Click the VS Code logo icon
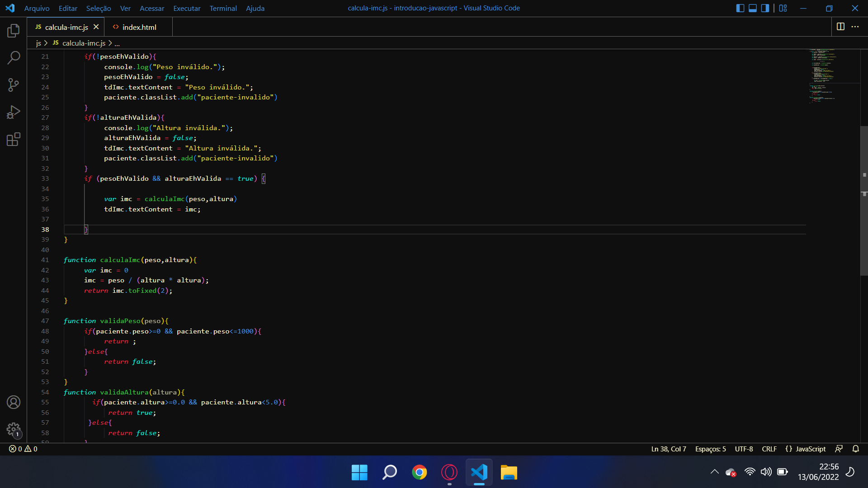Viewport: 868px width, 488px height. [10, 8]
